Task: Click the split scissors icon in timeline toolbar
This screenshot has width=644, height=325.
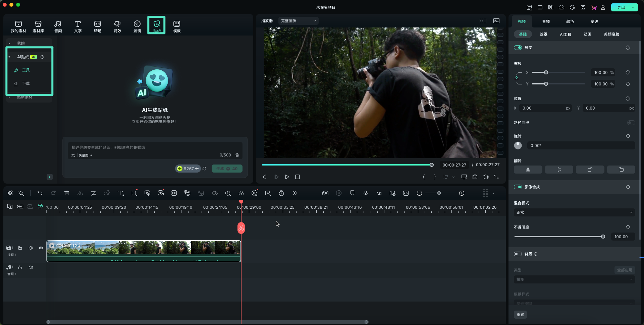Action: coord(80,193)
